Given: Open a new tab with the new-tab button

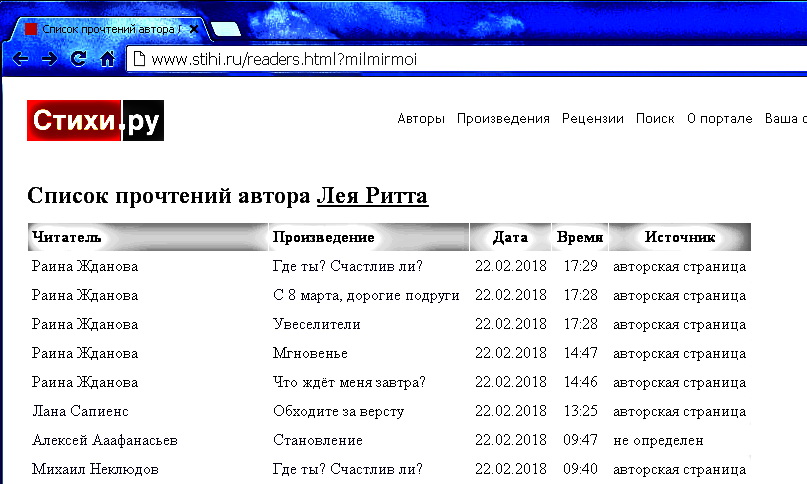Looking at the screenshot, I should coord(226,29).
